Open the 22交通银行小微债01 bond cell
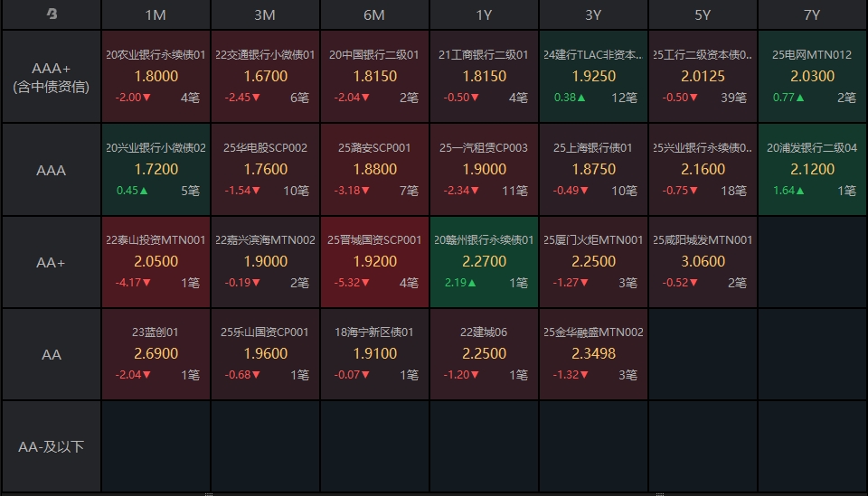Image resolution: width=868 pixels, height=496 pixels. click(x=265, y=76)
